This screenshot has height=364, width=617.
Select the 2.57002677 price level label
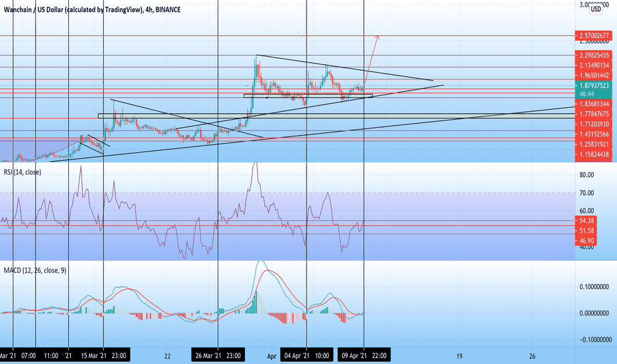pyautogui.click(x=593, y=36)
